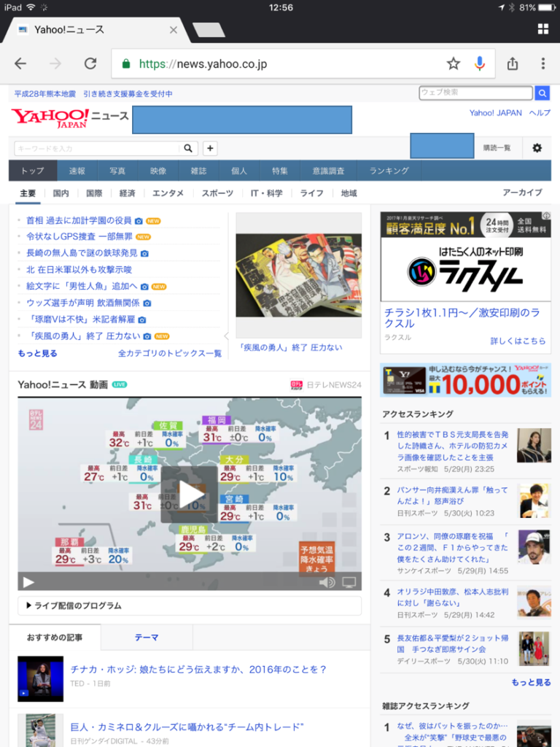The image size is (560, 747).
Task: Switch to the スポーツ category
Action: coord(217,193)
